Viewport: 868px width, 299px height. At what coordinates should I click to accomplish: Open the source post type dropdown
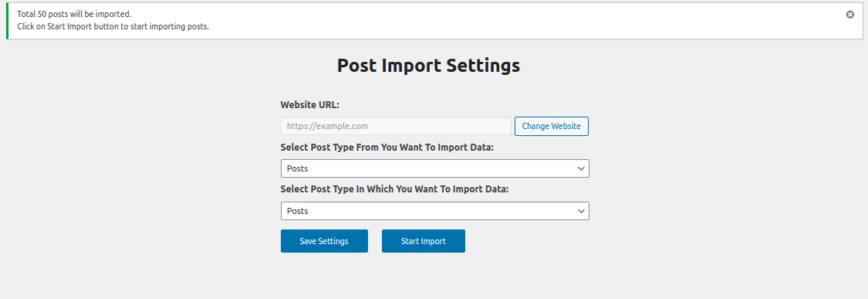[x=434, y=168]
